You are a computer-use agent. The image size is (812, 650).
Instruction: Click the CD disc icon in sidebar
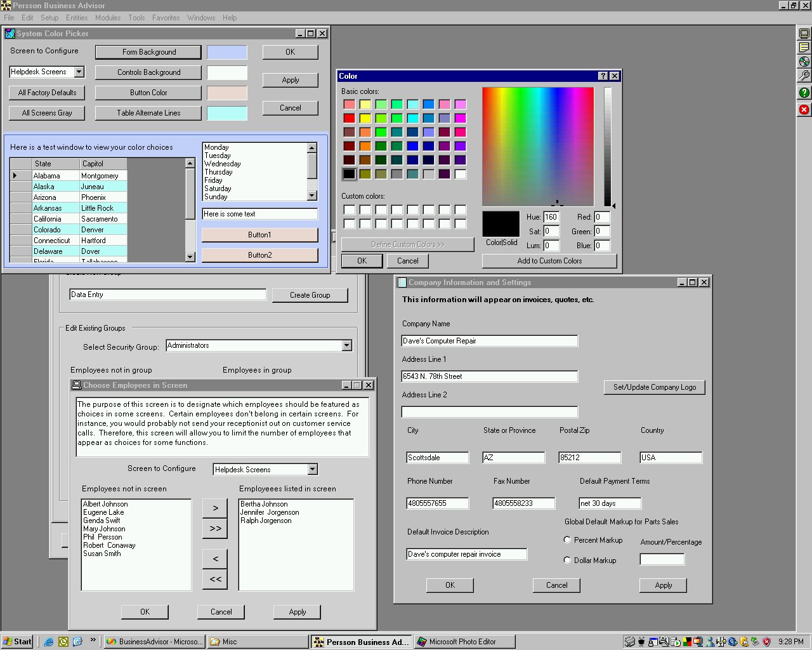click(804, 62)
